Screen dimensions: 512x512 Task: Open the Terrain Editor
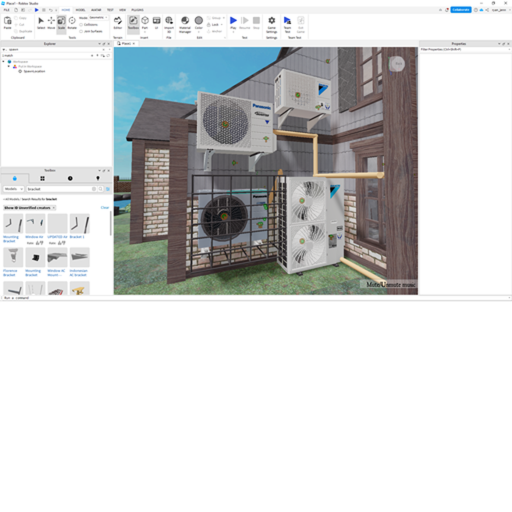[118, 23]
